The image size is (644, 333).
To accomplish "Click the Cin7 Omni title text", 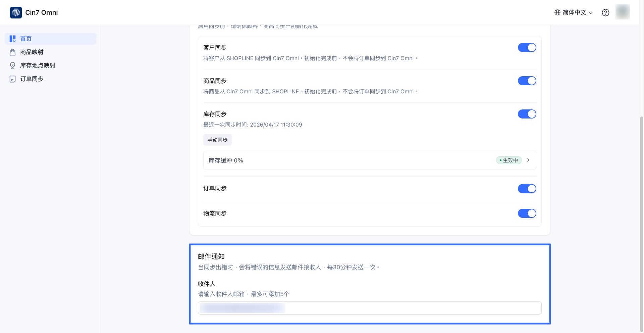I will [42, 12].
